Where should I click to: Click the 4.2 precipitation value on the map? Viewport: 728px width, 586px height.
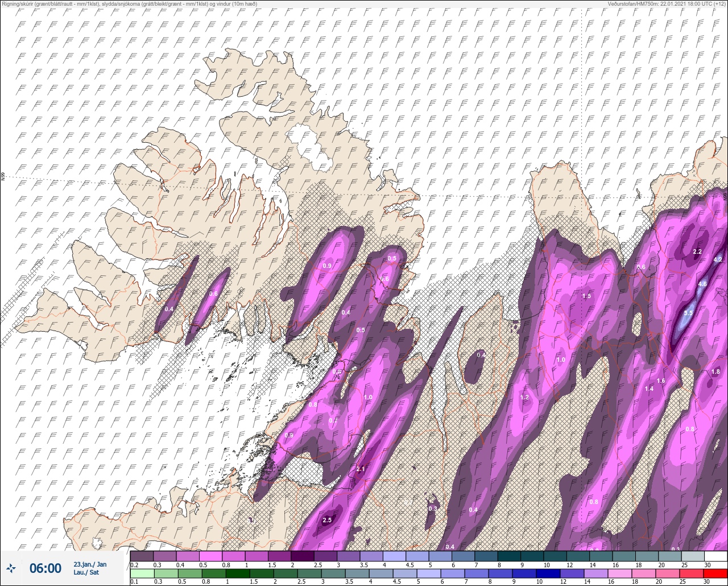click(x=718, y=259)
